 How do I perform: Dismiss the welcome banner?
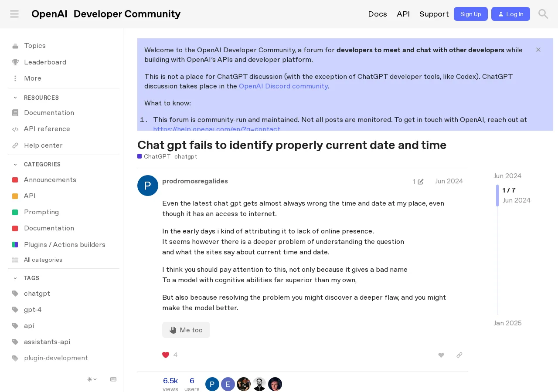(538, 50)
